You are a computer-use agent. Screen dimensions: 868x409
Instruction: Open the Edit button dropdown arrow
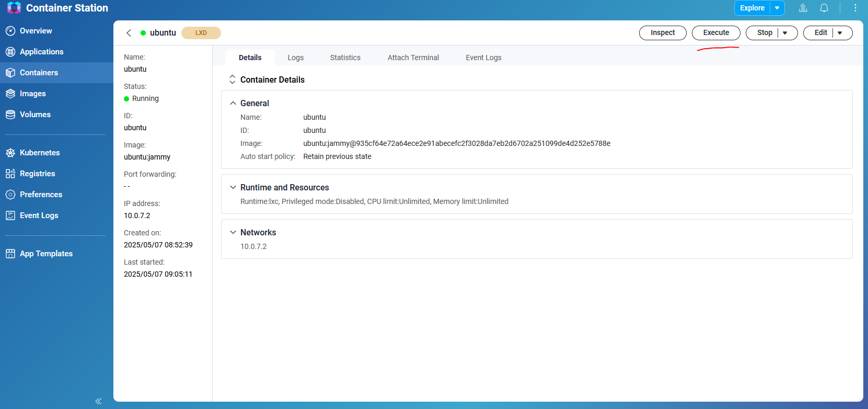point(840,33)
